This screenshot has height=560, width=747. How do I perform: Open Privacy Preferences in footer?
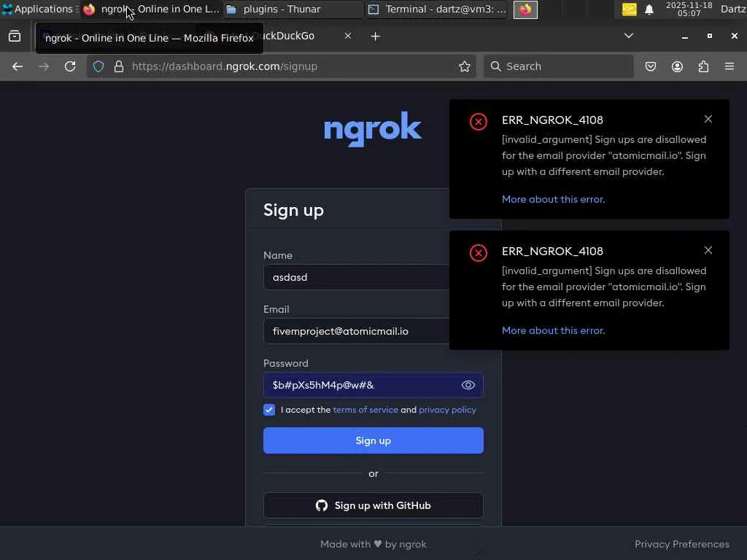click(682, 544)
